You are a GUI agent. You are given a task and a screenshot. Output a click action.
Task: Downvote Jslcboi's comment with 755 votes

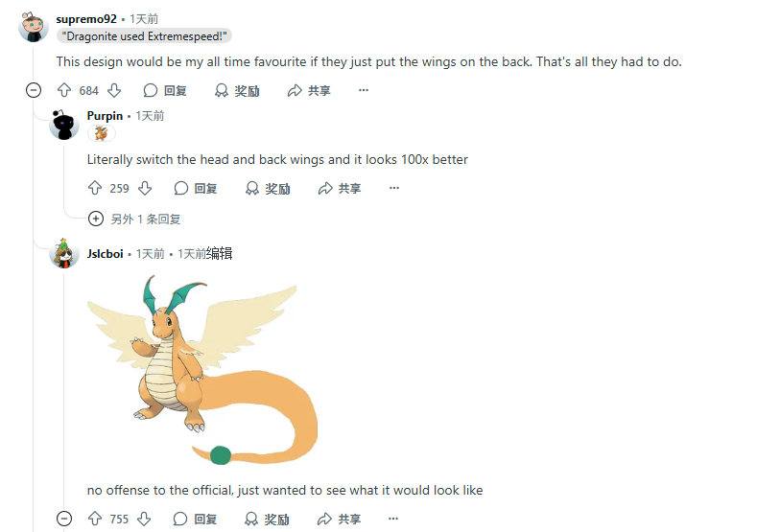point(144,519)
